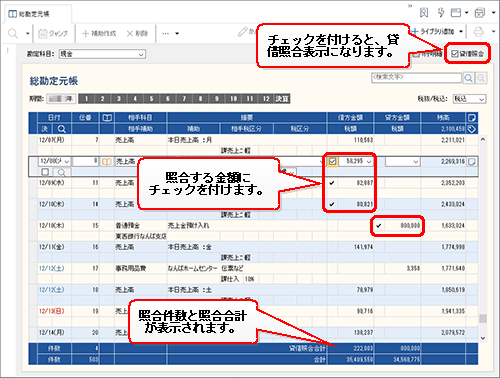Open the 税抜/税込 dropdown
The height and width of the screenshot is (378, 500).
469,99
